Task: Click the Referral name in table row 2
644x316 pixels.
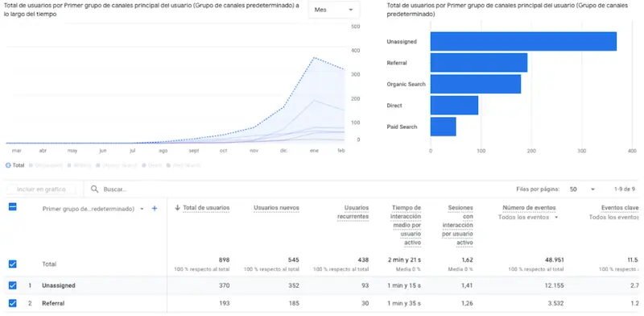Action: coord(53,303)
